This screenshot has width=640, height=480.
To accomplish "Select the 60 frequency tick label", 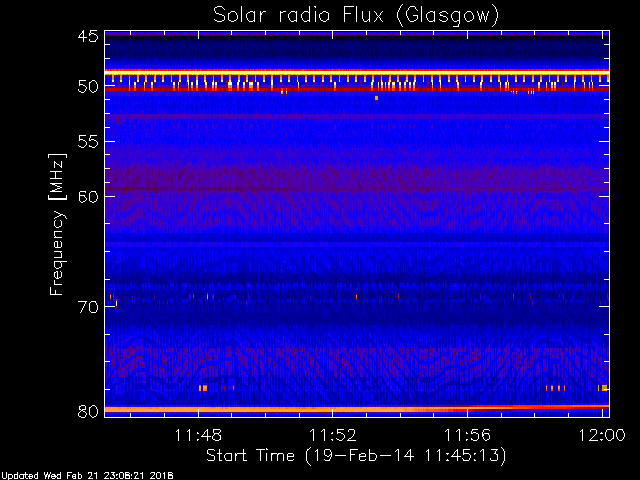I will (x=88, y=196).
